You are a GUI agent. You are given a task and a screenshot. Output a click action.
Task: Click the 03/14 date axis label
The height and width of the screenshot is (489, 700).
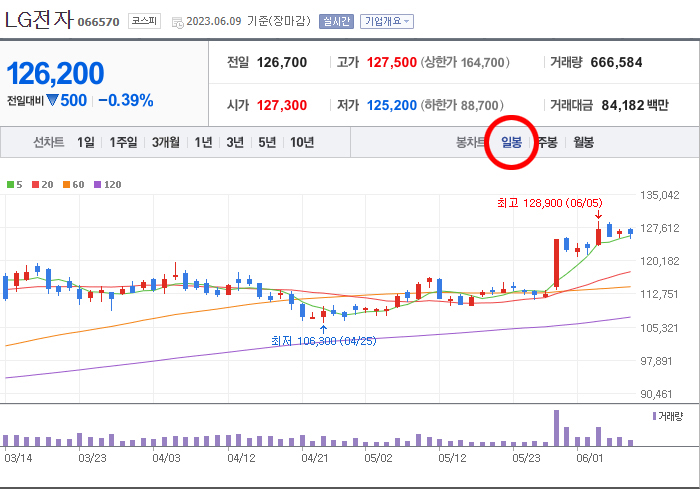pyautogui.click(x=18, y=458)
